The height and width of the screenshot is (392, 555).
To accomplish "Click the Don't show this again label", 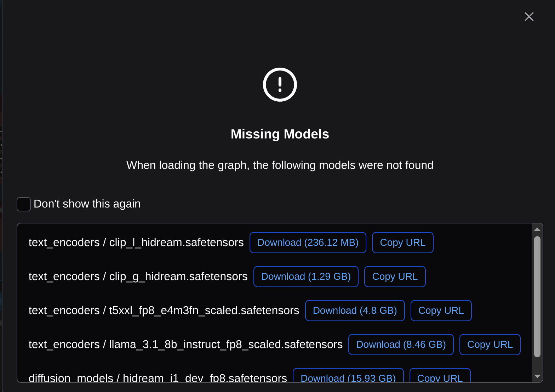I will [x=87, y=204].
